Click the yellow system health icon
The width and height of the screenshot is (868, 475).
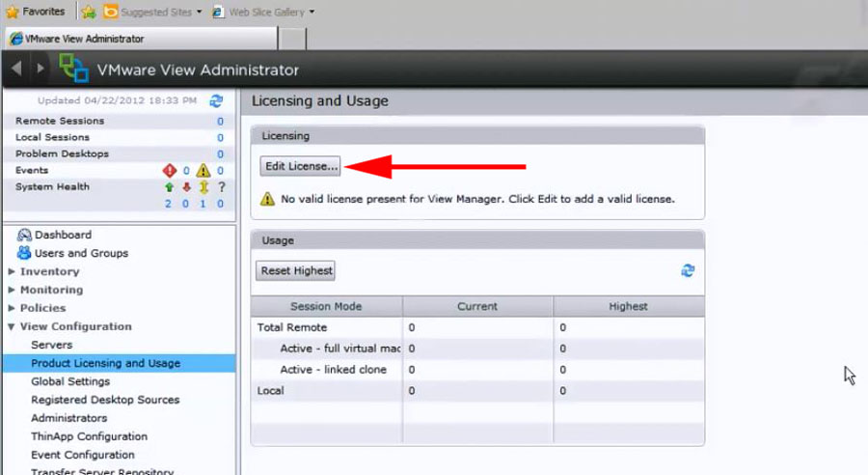click(x=203, y=187)
